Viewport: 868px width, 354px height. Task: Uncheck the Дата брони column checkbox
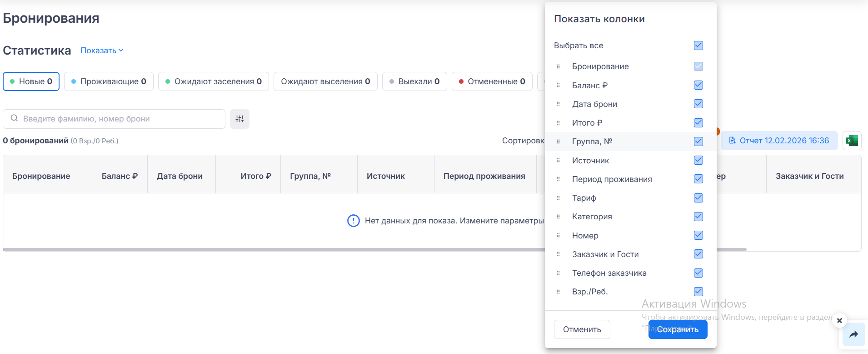coord(698,104)
